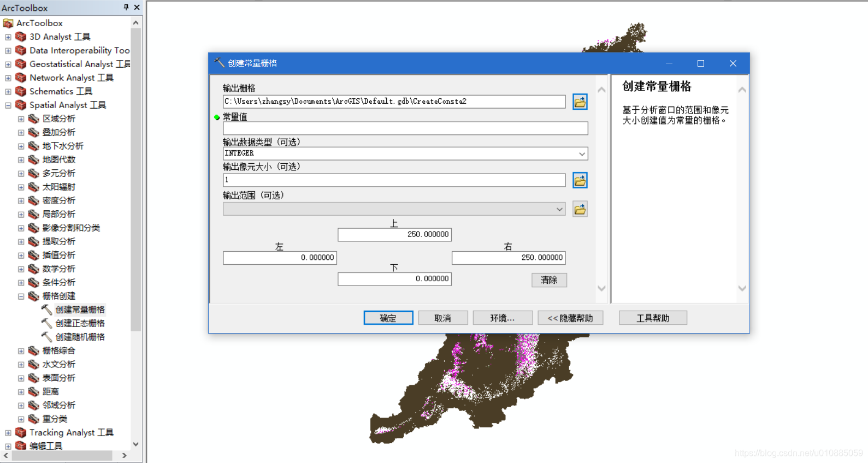Cancel the dialog with 取消
Screen dimensions: 868x463
tap(443, 318)
